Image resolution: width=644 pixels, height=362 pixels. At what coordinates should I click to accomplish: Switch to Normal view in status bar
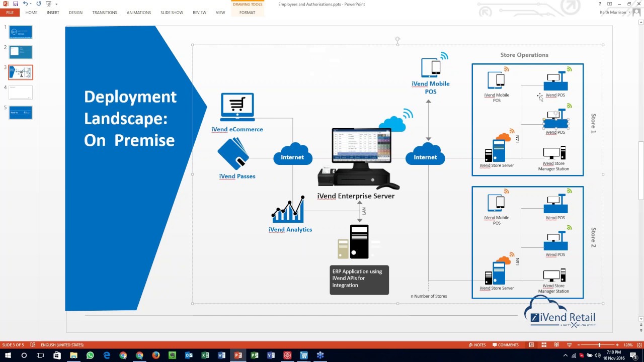[x=531, y=345]
